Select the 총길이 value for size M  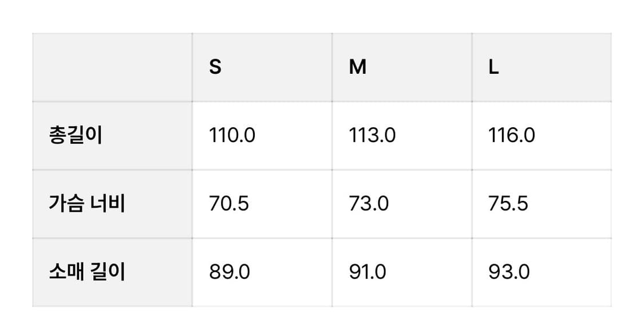pos(372,136)
